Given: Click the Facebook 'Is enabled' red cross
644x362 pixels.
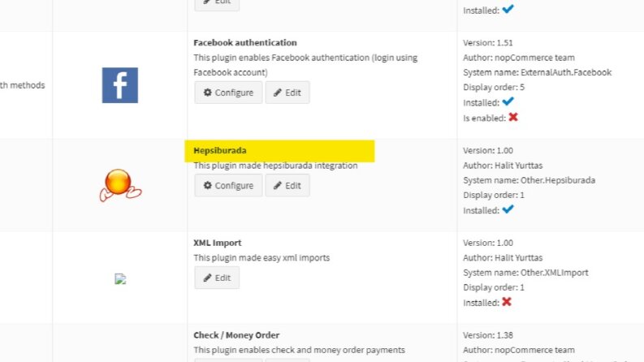Looking at the screenshot, I should coord(513,118).
